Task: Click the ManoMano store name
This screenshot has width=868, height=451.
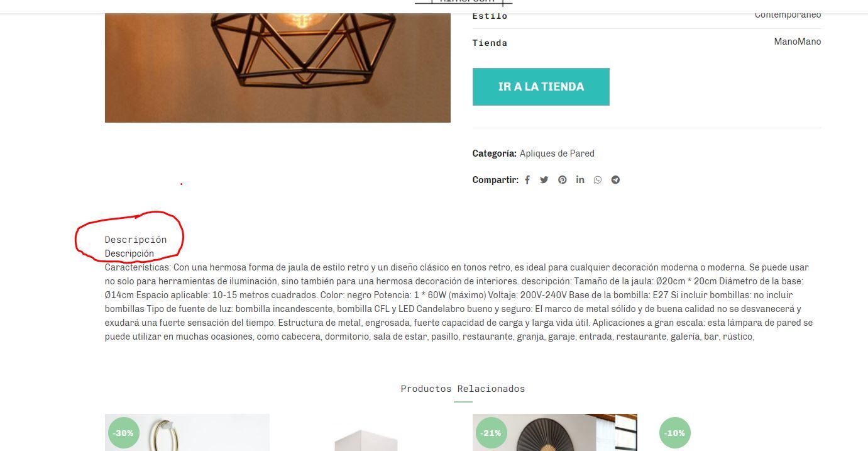Action: [798, 42]
